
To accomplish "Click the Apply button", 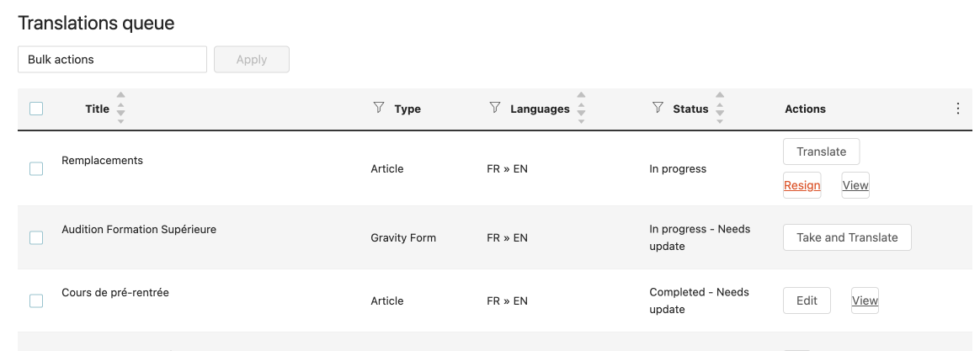I will coord(252,59).
